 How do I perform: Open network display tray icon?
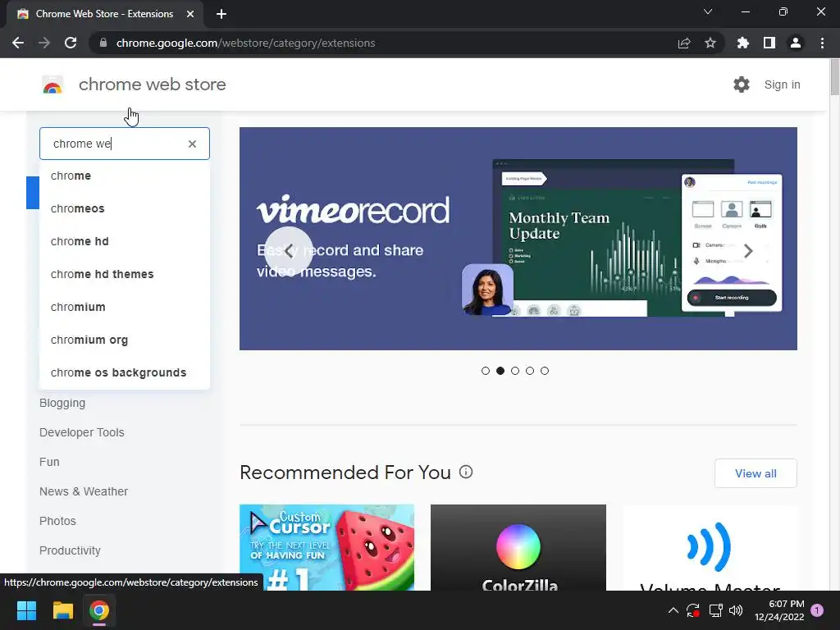pos(715,610)
